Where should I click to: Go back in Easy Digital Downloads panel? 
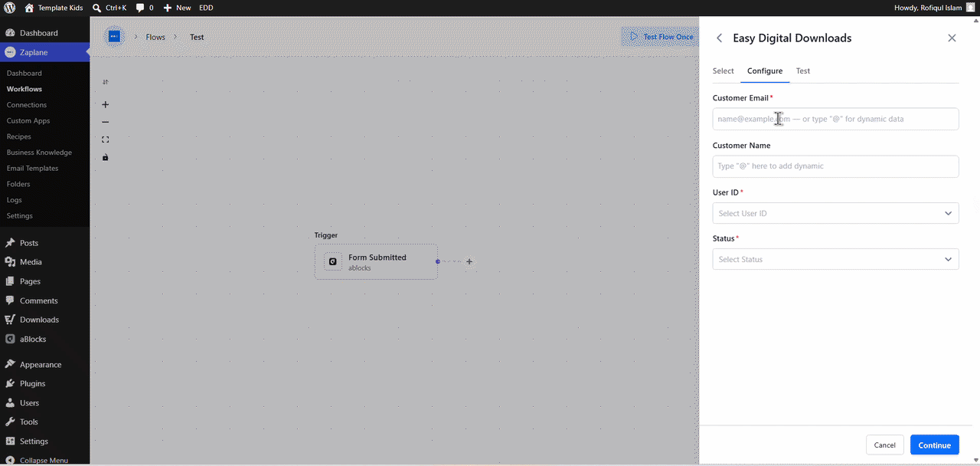click(719, 38)
